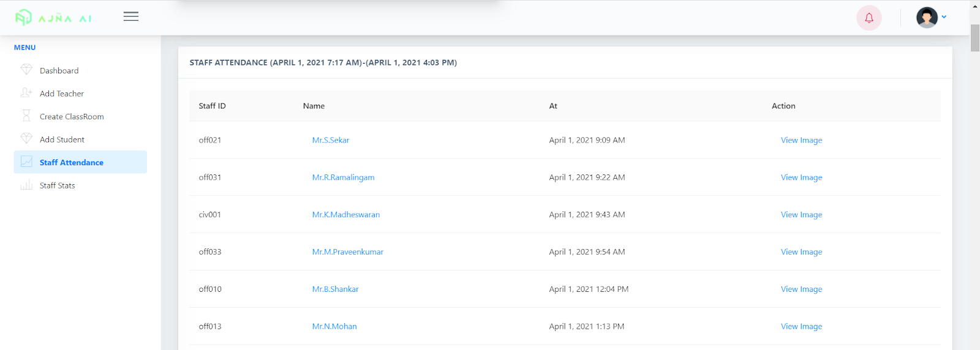Click the user avatar picture
The height and width of the screenshot is (350, 980).
pyautogui.click(x=927, y=17)
